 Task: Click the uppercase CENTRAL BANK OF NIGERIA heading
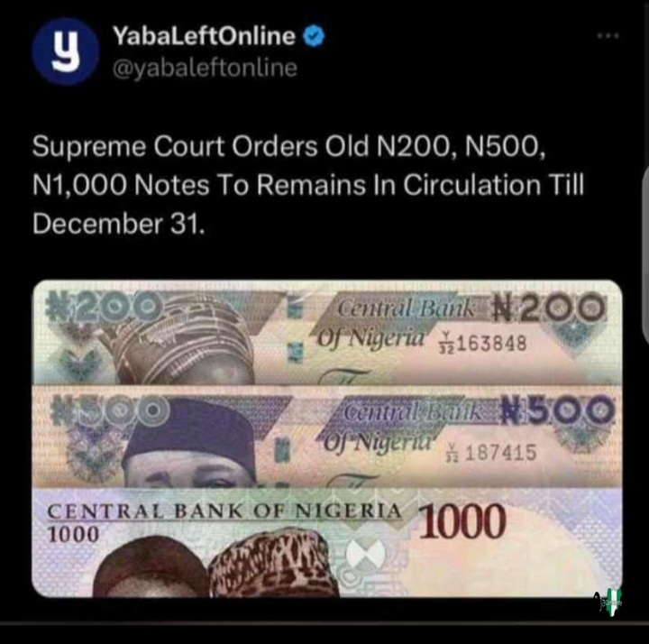(x=224, y=511)
